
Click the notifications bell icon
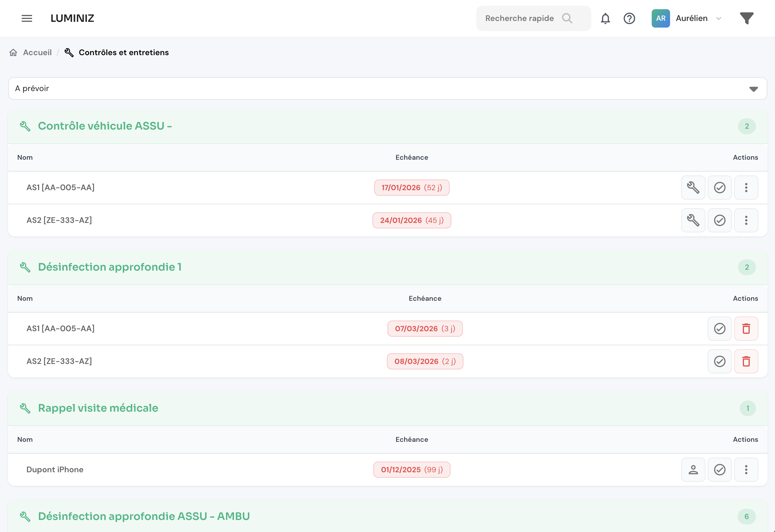(x=605, y=18)
